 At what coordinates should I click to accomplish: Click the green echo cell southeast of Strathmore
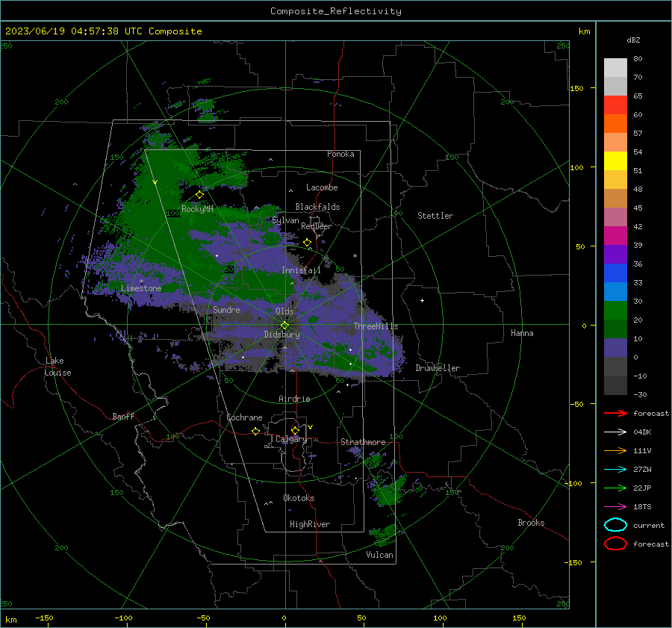coord(389,491)
